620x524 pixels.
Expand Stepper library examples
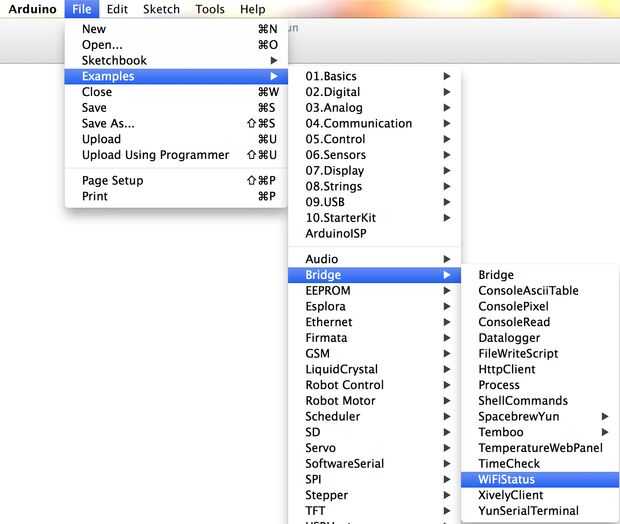(374, 496)
